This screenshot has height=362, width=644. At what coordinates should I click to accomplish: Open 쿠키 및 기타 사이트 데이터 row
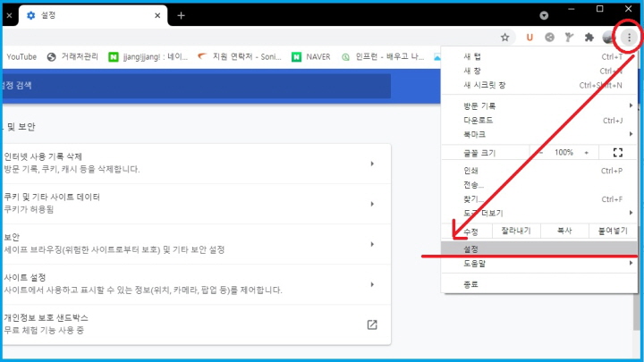(195, 204)
